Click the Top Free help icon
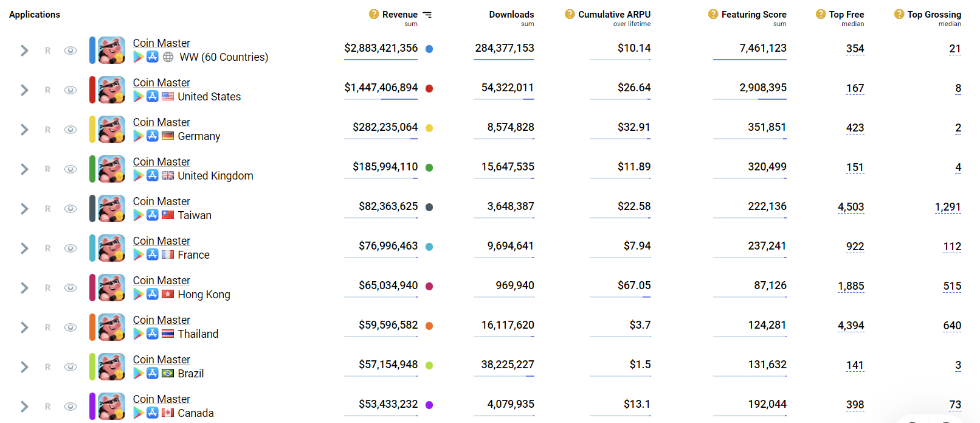 click(x=821, y=14)
